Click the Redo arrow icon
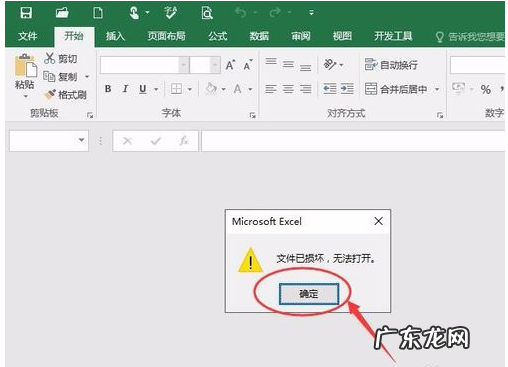 click(x=275, y=13)
